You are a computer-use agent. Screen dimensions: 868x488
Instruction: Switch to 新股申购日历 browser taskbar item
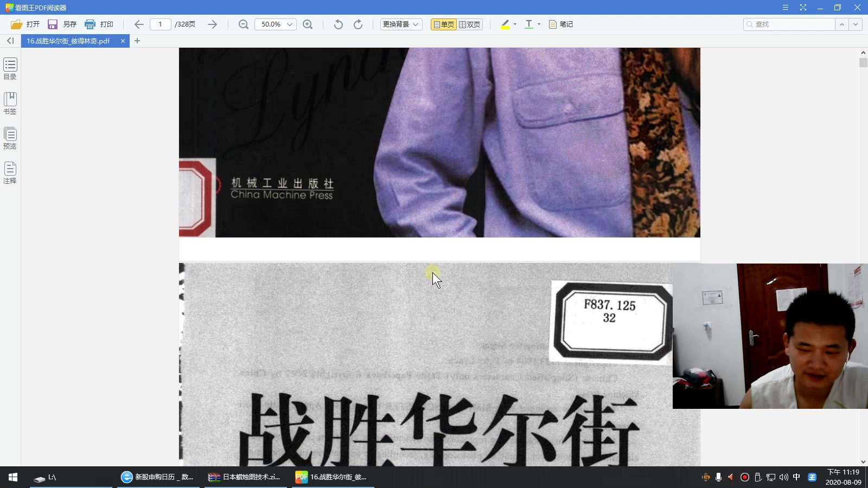click(x=158, y=477)
